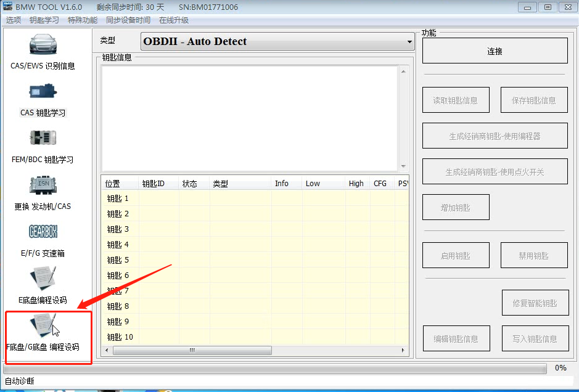Image resolution: width=579 pixels, height=392 pixels.
Task: Open the E底盘编程设码 document icon
Action: tap(43, 279)
